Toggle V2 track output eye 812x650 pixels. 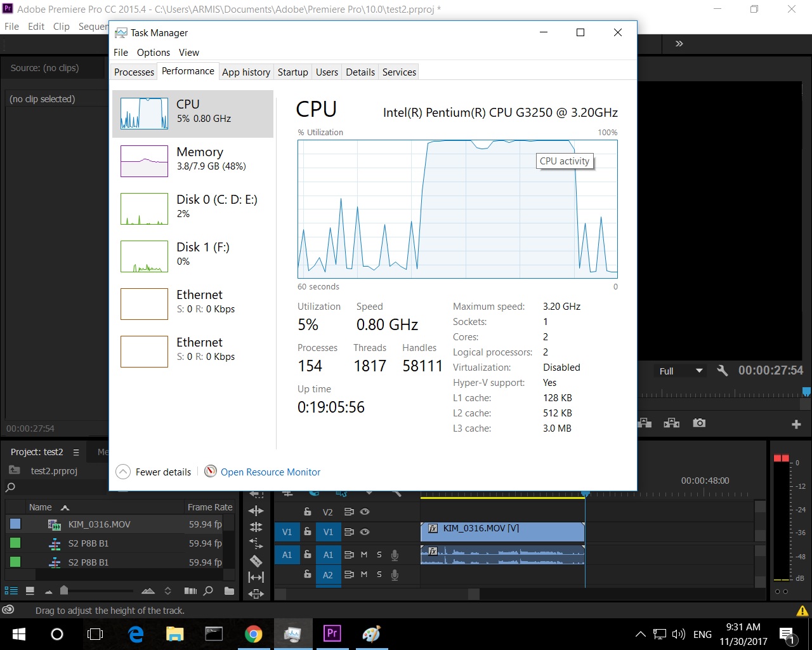pyautogui.click(x=365, y=512)
